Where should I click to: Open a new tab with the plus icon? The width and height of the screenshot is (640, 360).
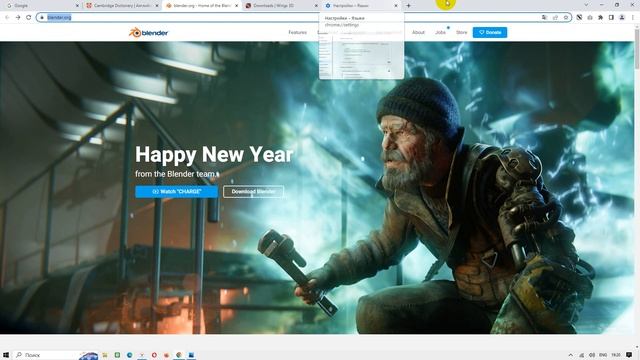408,6
